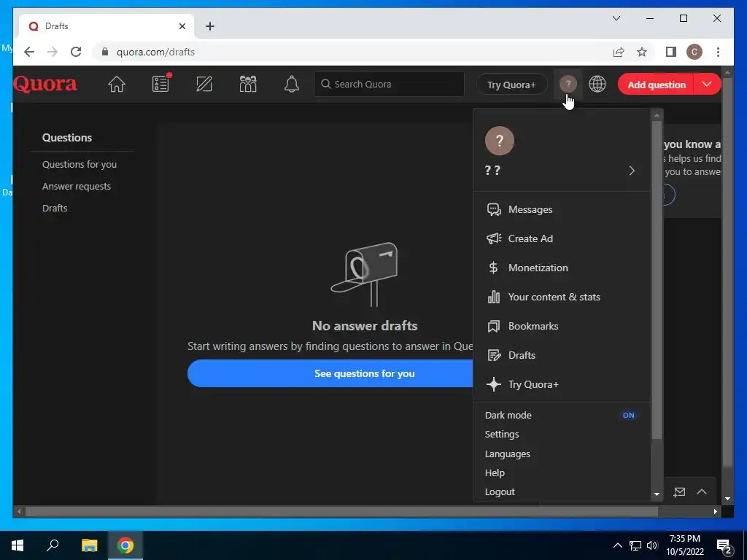Reload the page in Chrome
Viewport: 747px width, 560px height.
(x=76, y=52)
